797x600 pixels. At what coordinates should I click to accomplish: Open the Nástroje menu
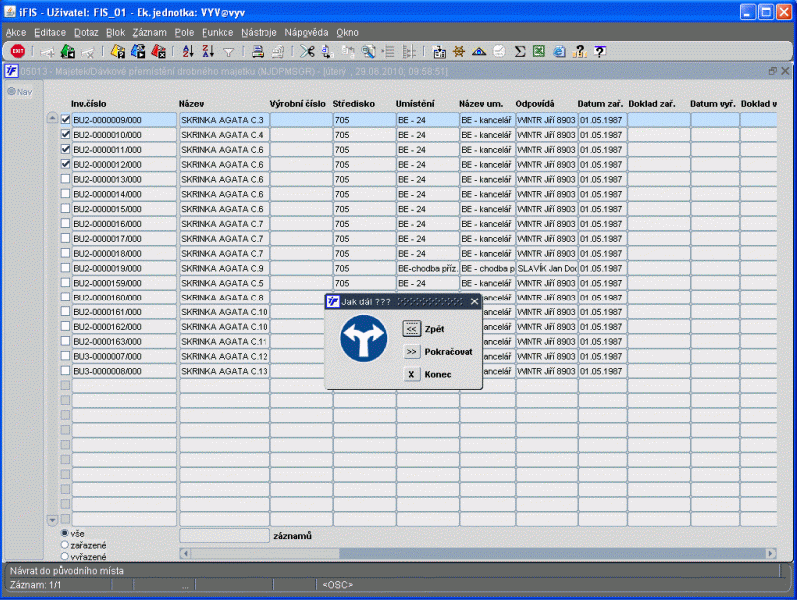coord(259,33)
